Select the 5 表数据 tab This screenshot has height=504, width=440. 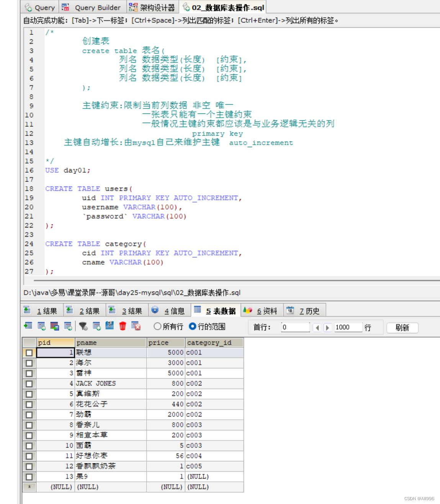(x=215, y=311)
